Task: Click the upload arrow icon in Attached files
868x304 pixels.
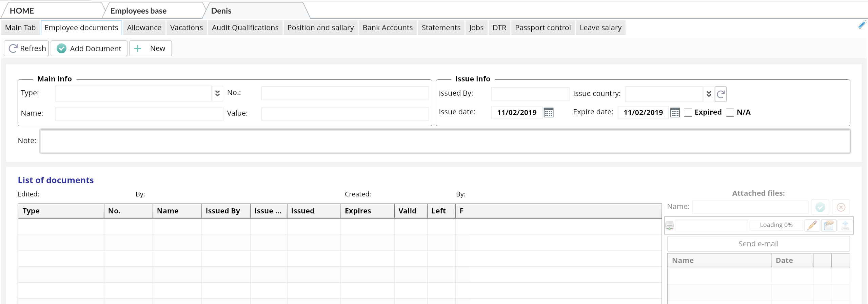Action: pos(845,225)
